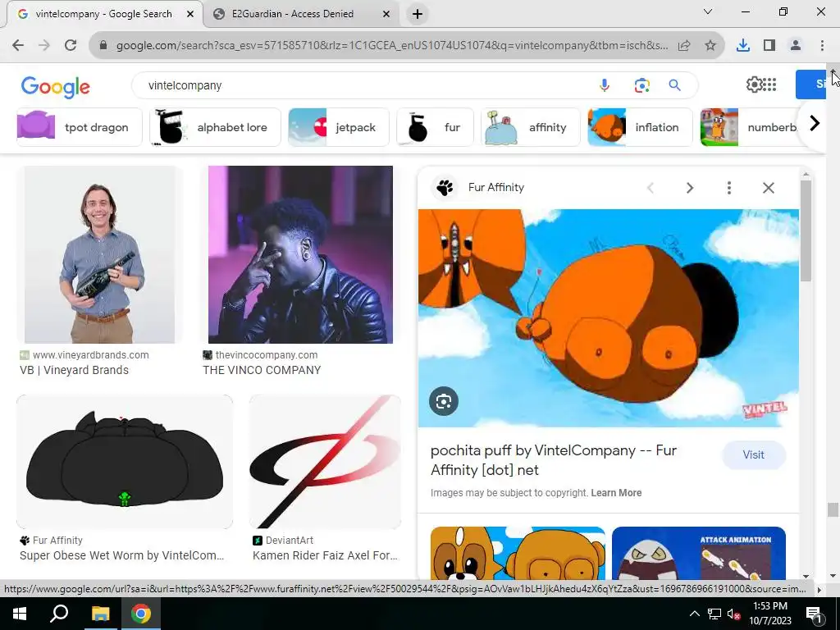Click the blue search magnifier icon
Screen dimensions: 840x630
tap(675, 85)
